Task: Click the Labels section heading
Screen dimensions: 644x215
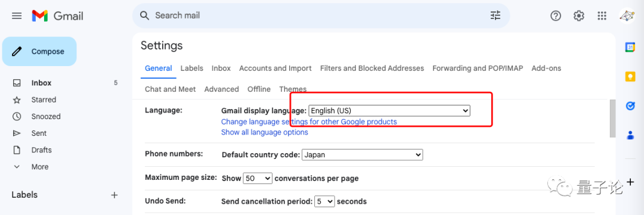Action: click(24, 195)
